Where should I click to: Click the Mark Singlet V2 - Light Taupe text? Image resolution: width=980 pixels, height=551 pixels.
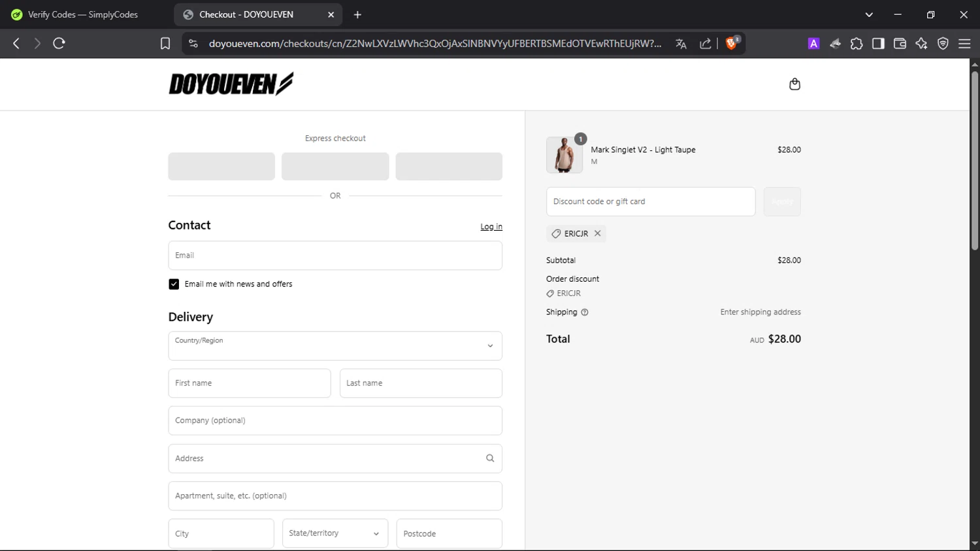point(643,150)
